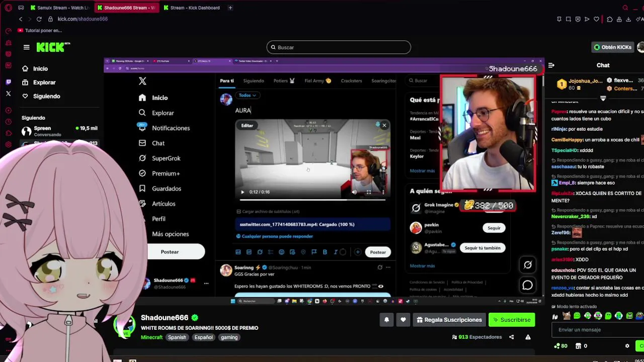Seek on the attached video progress bar
The width and height of the screenshot is (644, 362).
pyautogui.click(x=312, y=200)
